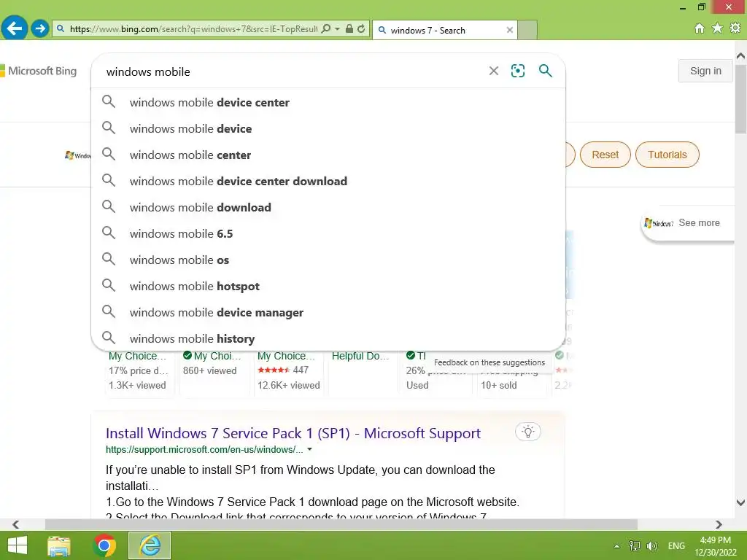Open the lightbulb insights icon on result

pyautogui.click(x=528, y=432)
